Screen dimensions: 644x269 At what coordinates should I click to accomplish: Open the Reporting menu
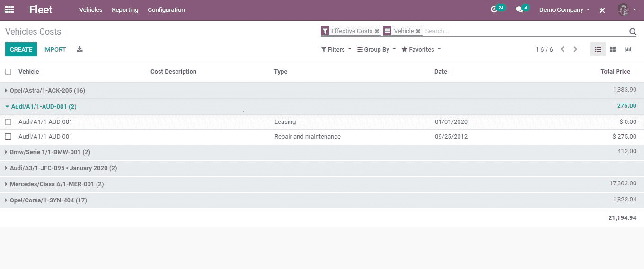click(125, 9)
